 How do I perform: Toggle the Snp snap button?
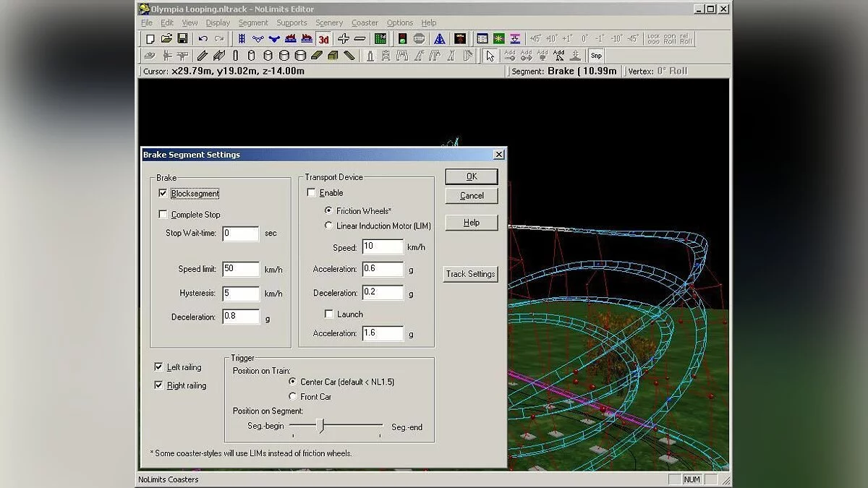point(596,56)
